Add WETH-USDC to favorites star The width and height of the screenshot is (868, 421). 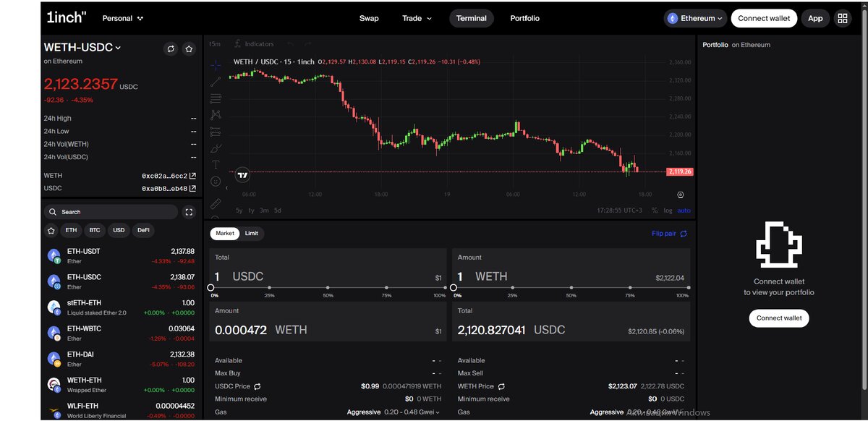click(189, 48)
